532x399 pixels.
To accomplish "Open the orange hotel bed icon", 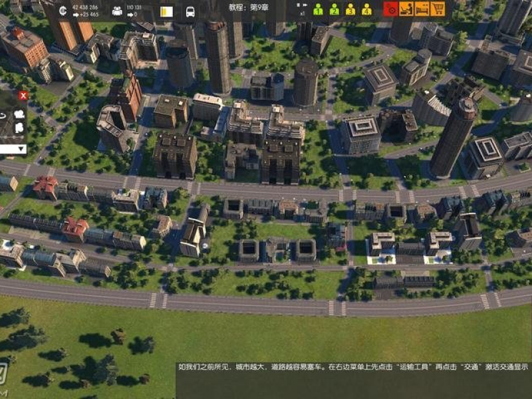I will point(422,9).
